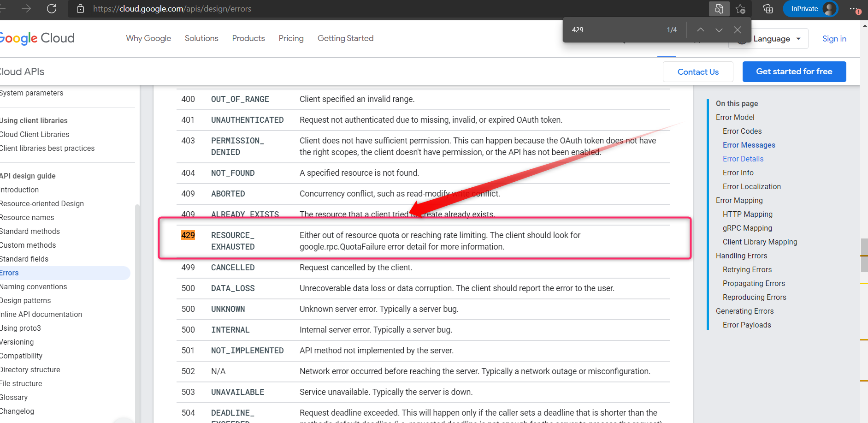The height and width of the screenshot is (423, 868).
Task: Click the site lock icon in address bar
Action: pyautogui.click(x=80, y=9)
